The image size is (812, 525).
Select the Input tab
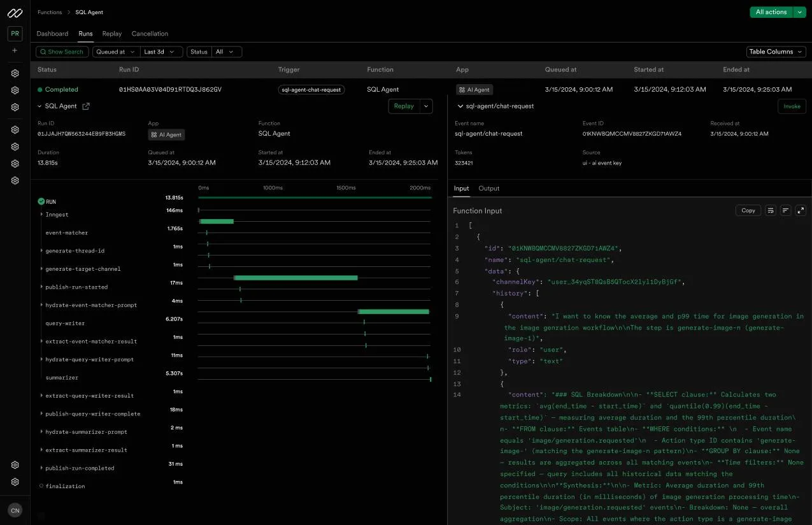(461, 189)
